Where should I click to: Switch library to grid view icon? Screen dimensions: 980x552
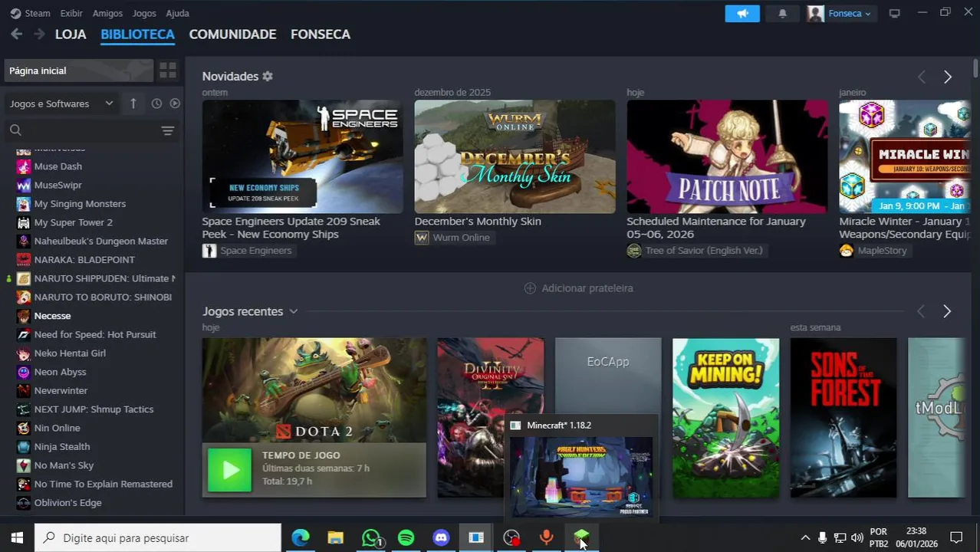point(168,71)
